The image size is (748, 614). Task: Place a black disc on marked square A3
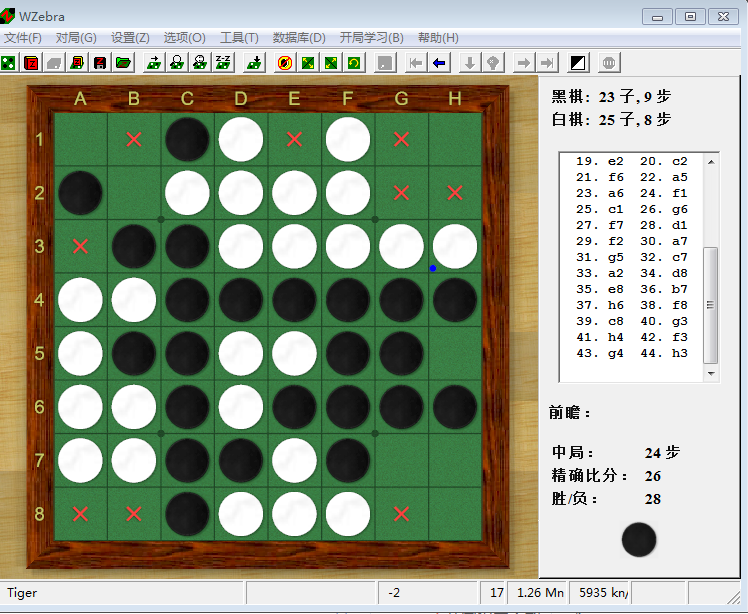pyautogui.click(x=80, y=246)
